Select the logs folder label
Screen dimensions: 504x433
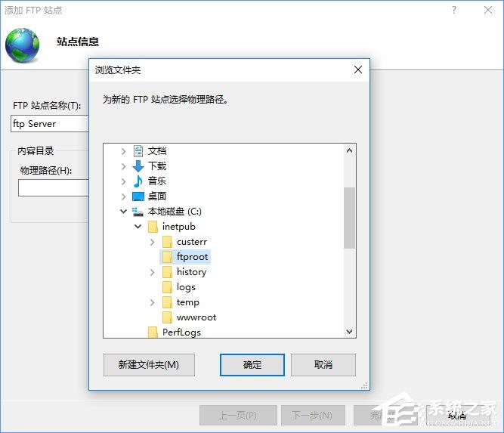(186, 287)
